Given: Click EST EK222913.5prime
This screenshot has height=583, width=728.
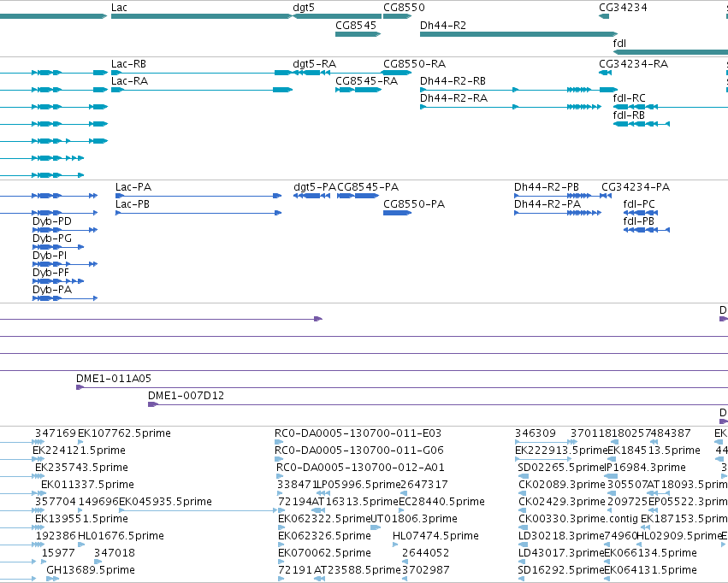Looking at the screenshot, I should coord(562,450).
